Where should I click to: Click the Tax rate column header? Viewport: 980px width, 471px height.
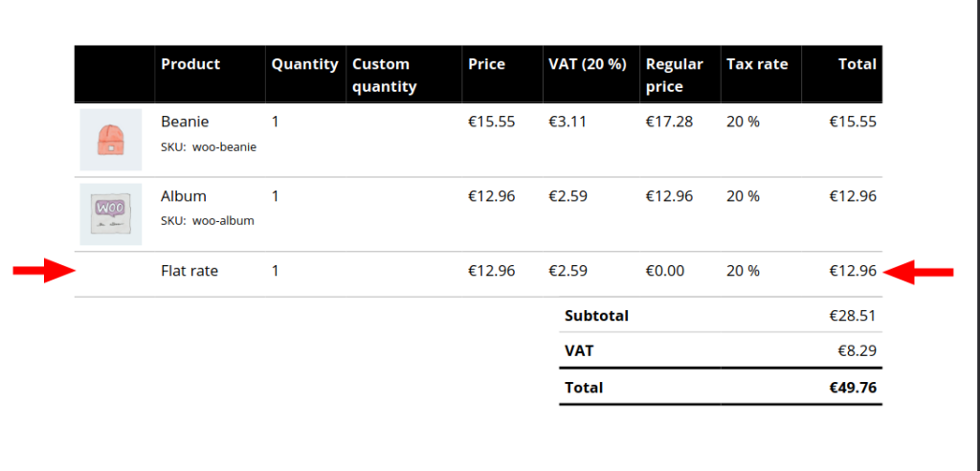point(757,64)
